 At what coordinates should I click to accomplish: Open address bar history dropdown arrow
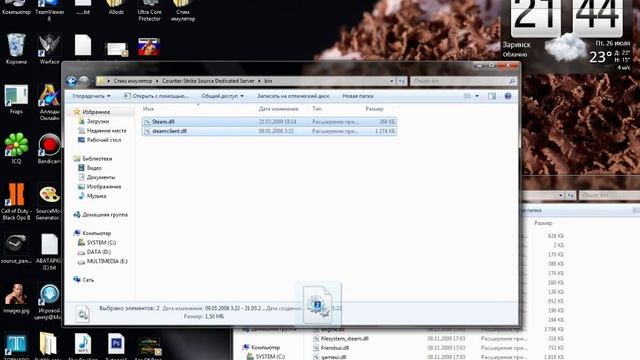tap(391, 81)
